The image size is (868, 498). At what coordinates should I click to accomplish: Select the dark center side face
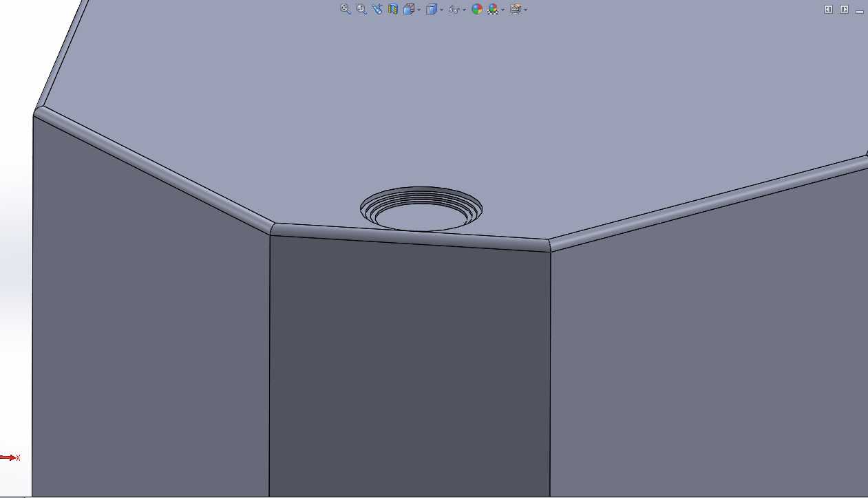[x=410, y=368]
